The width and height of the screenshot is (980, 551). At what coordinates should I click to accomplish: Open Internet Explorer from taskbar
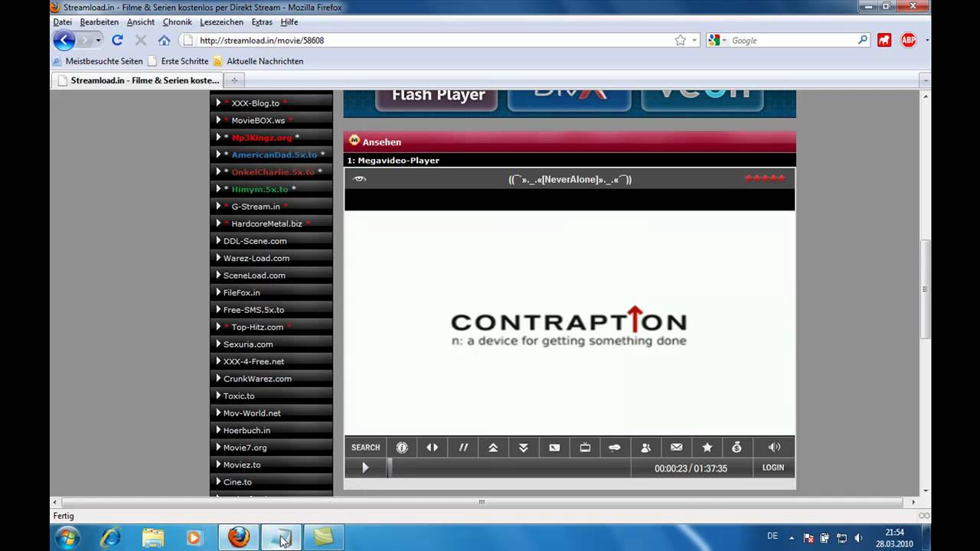click(110, 538)
